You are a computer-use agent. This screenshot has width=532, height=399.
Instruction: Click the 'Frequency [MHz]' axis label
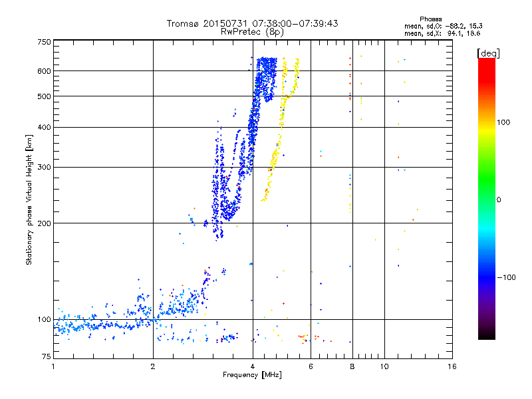point(252,375)
